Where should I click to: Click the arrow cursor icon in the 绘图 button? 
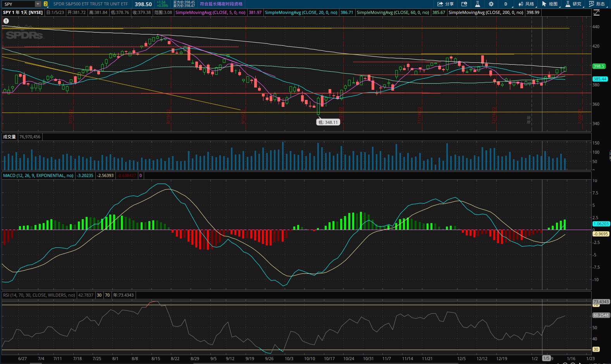(544, 4)
